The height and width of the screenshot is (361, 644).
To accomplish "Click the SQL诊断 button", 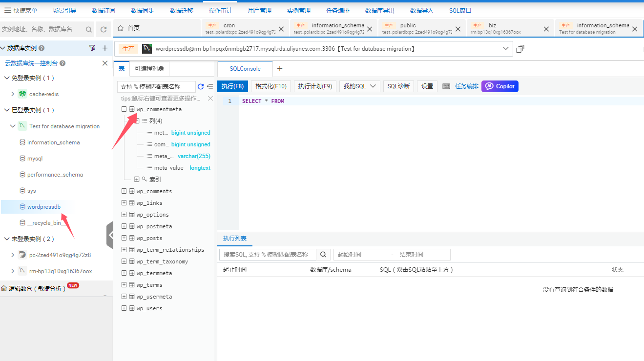I will coord(398,86).
